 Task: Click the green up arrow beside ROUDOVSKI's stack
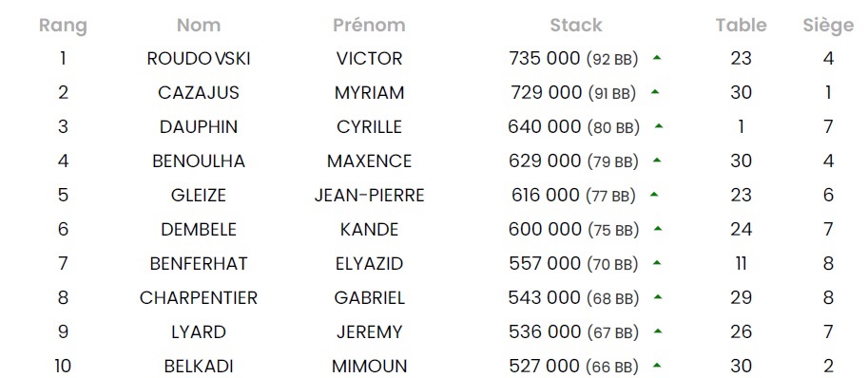click(x=657, y=57)
